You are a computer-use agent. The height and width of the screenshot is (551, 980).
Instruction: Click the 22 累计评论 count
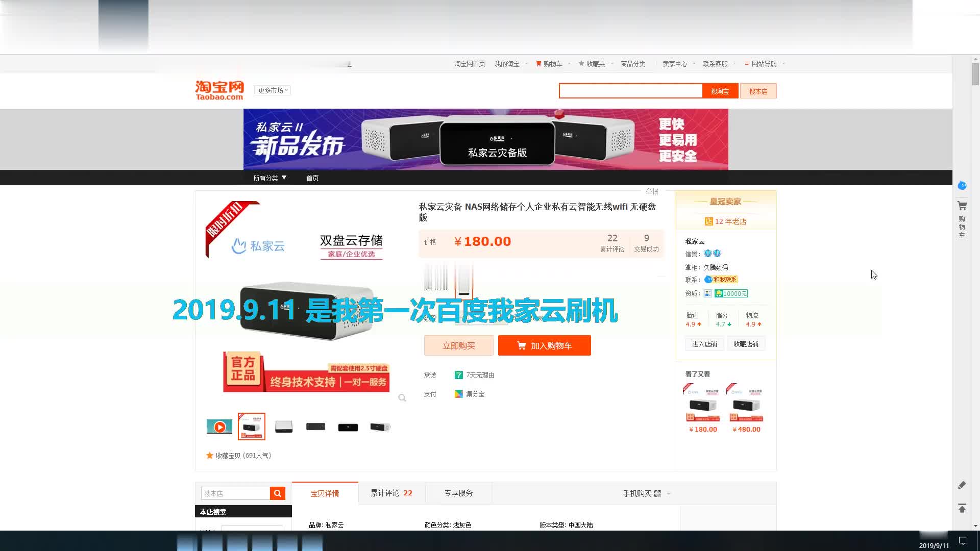pos(612,243)
